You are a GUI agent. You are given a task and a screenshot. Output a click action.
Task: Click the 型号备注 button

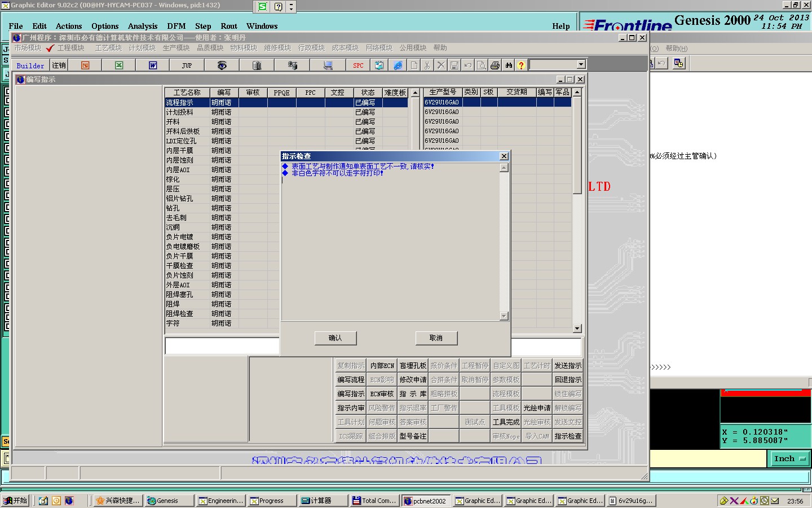point(413,436)
